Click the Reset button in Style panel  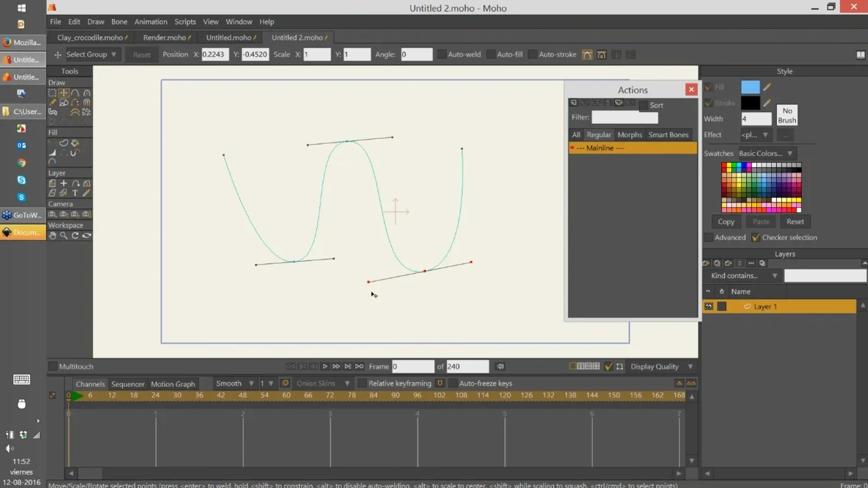[x=795, y=221]
